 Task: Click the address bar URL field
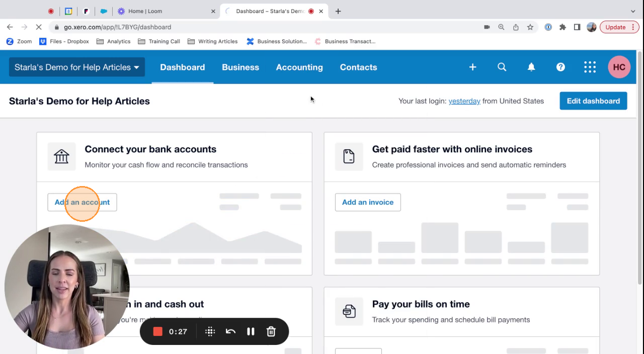(x=267, y=27)
